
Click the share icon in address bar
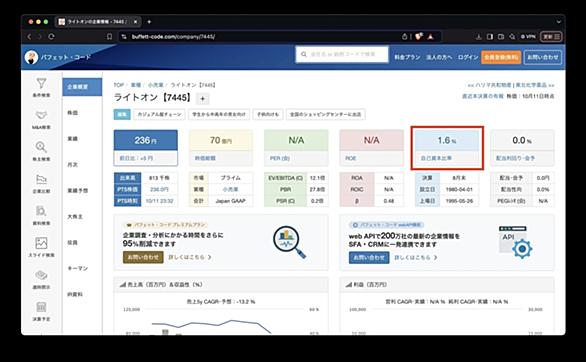404,37
